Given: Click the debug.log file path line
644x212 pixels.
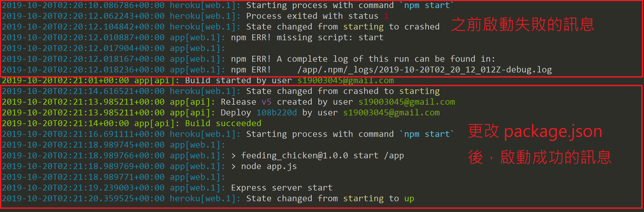Looking at the screenshot, I should pos(277,70).
